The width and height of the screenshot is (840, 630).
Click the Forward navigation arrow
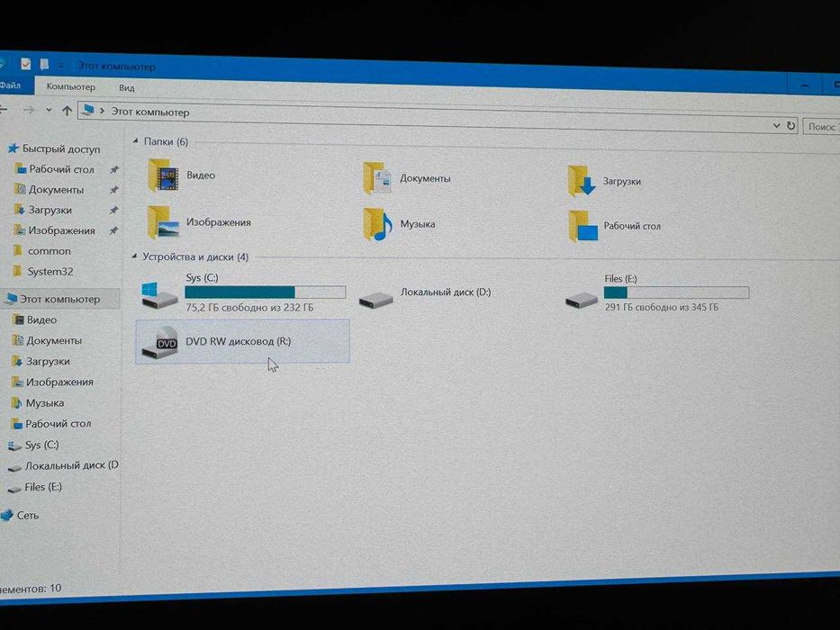point(29,110)
